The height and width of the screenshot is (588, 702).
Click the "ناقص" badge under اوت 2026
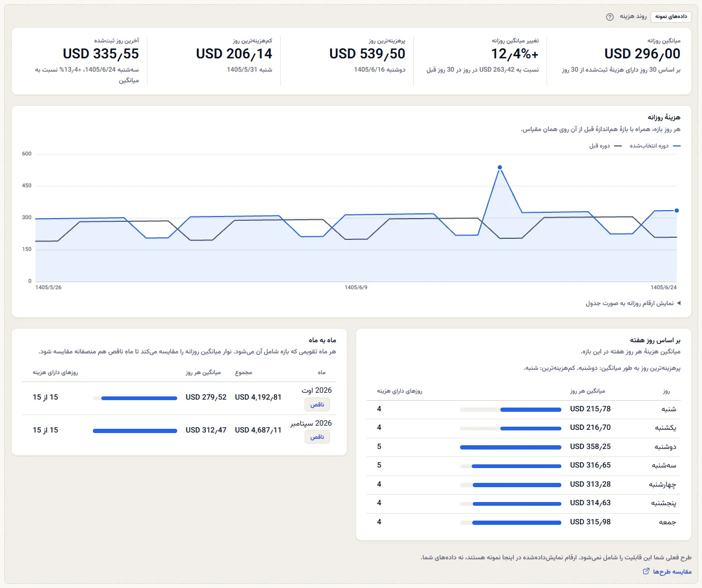pyautogui.click(x=317, y=404)
